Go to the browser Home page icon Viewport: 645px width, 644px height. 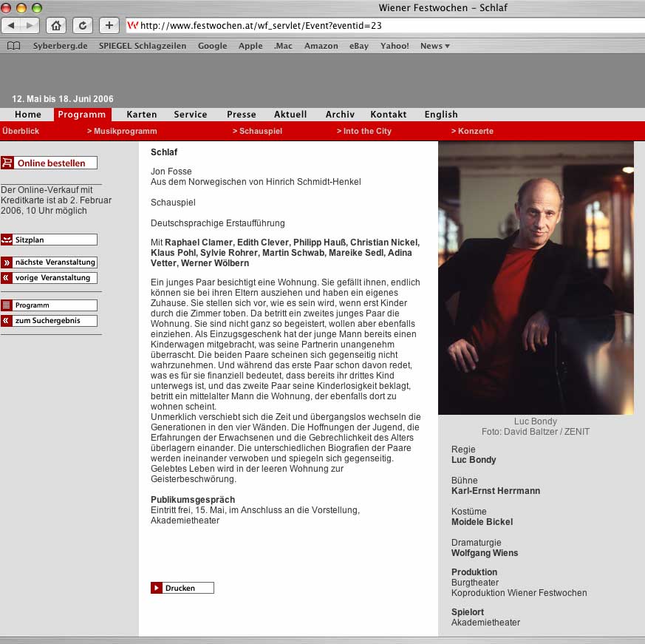point(55,25)
